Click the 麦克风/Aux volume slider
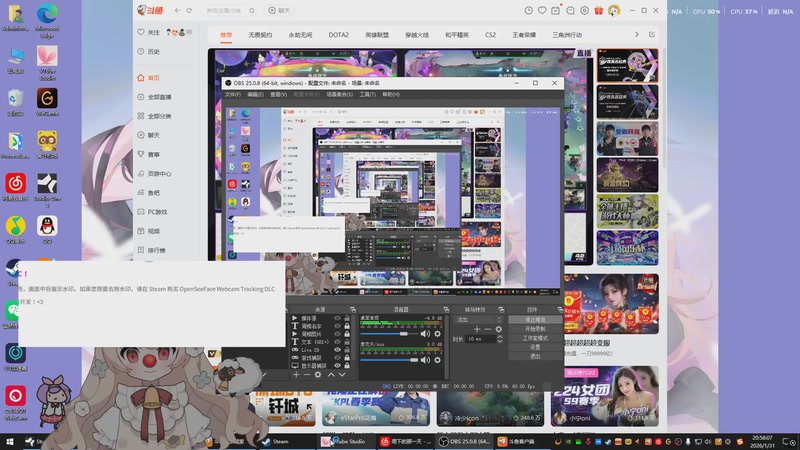This screenshot has height=450, width=800. click(389, 360)
